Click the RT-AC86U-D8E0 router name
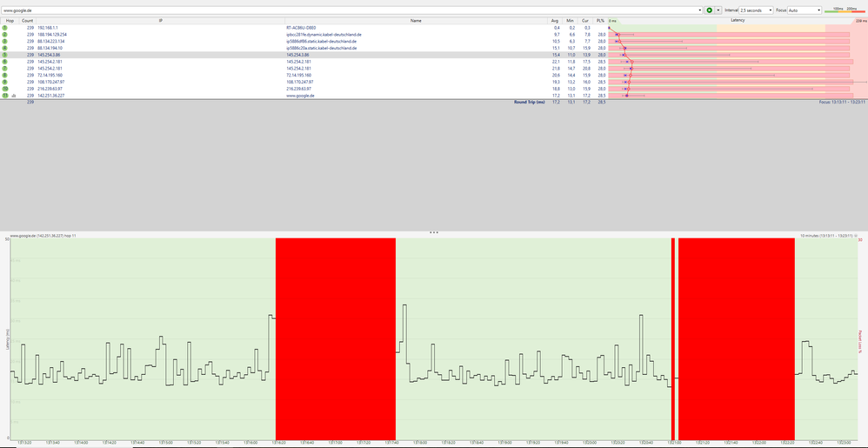Viewport: 868px width, 448px height. (x=301, y=27)
